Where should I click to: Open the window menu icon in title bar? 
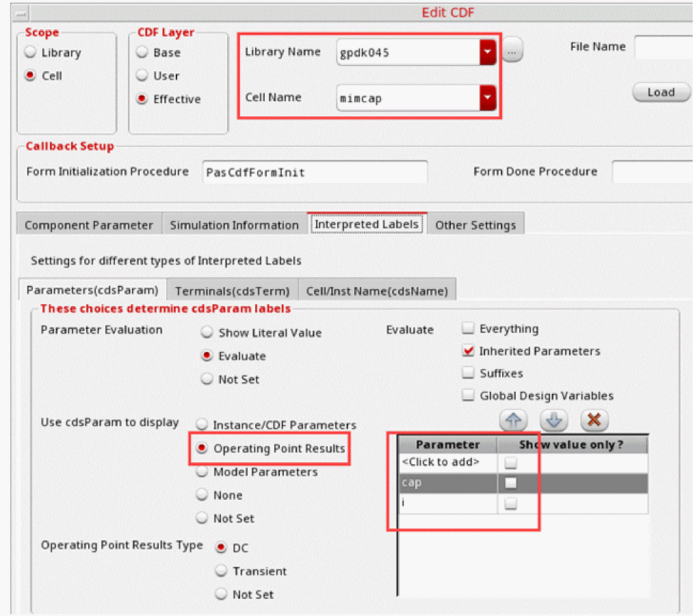coord(20,13)
